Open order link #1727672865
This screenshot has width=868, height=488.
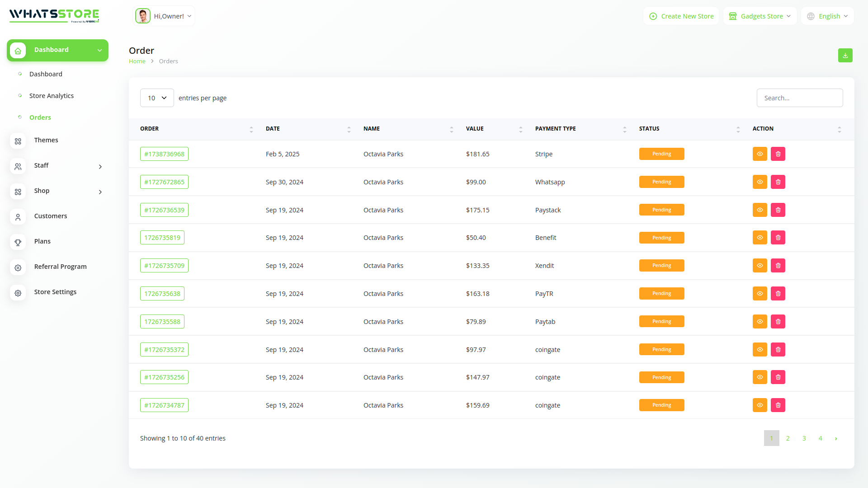click(164, 182)
